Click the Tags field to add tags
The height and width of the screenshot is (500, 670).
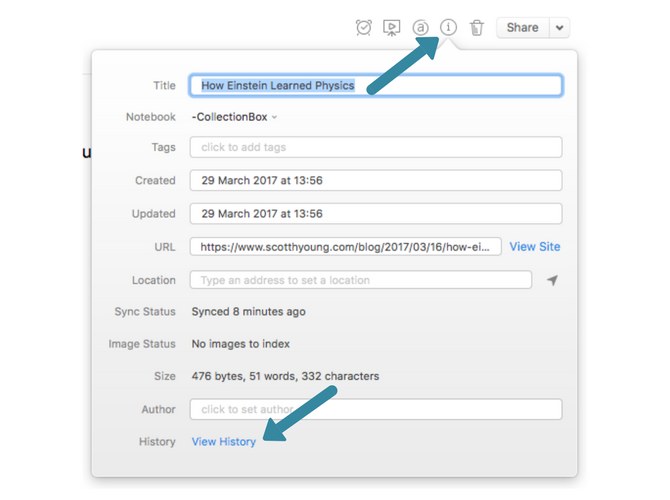click(x=376, y=148)
